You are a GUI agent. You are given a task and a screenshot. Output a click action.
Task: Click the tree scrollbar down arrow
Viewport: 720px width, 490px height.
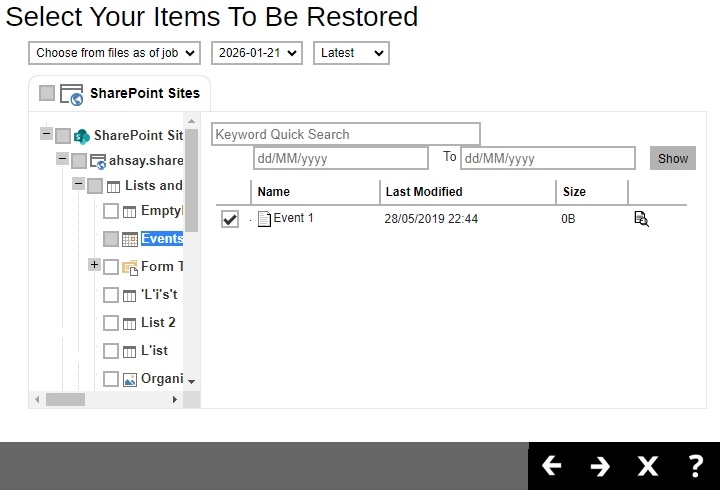coord(191,382)
